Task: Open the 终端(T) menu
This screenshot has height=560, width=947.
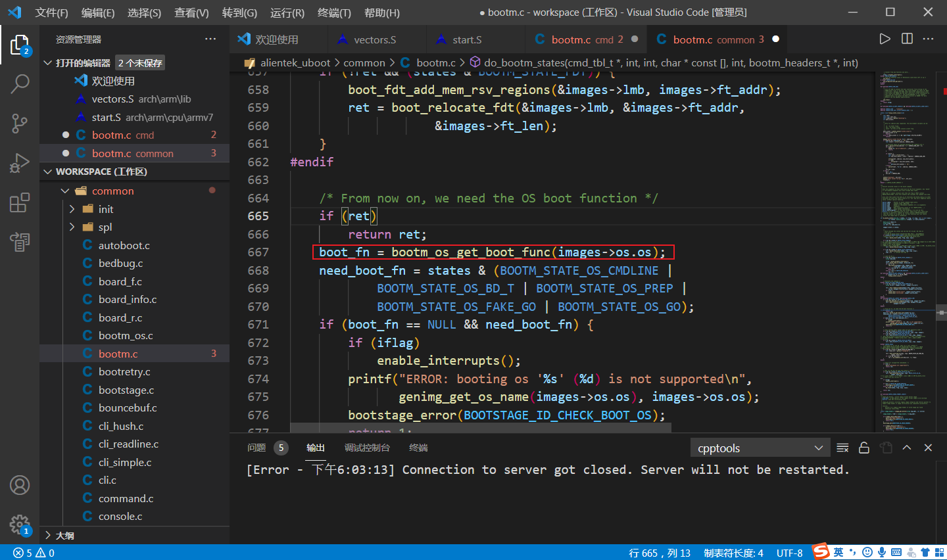Action: (334, 12)
